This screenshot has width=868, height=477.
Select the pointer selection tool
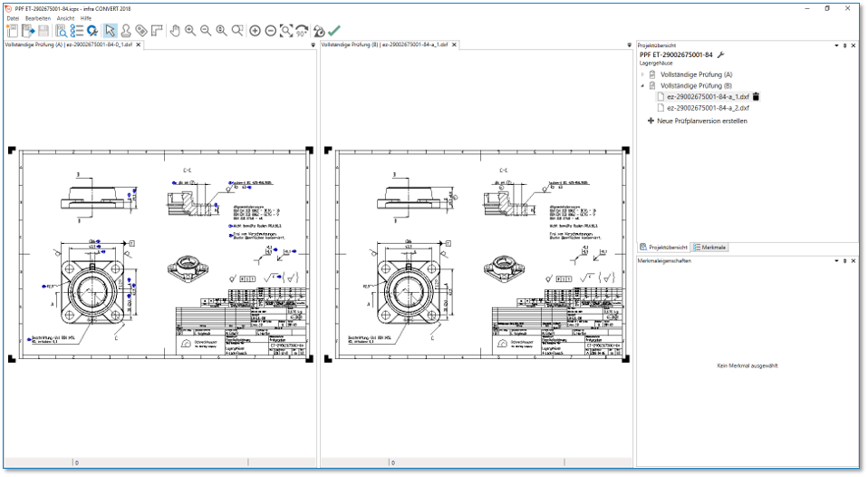(x=110, y=31)
